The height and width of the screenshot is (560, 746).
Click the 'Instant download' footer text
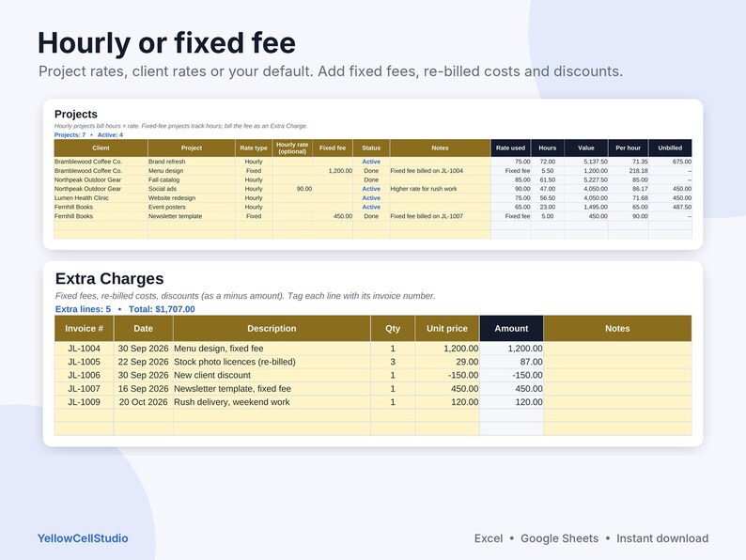(x=662, y=538)
